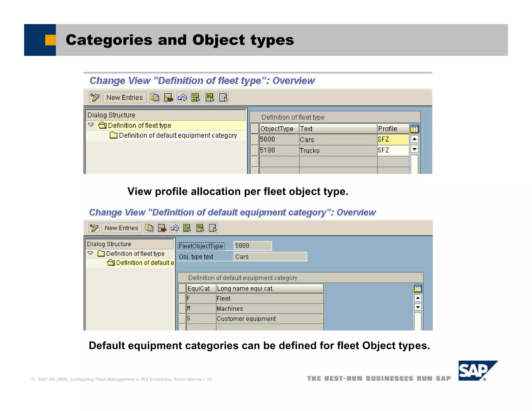Click the Copy As icon in top toolbar

155,98
